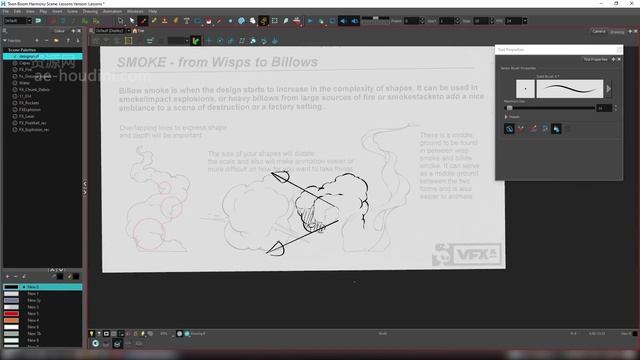Expand Presets in Tool Properties

tap(506, 117)
